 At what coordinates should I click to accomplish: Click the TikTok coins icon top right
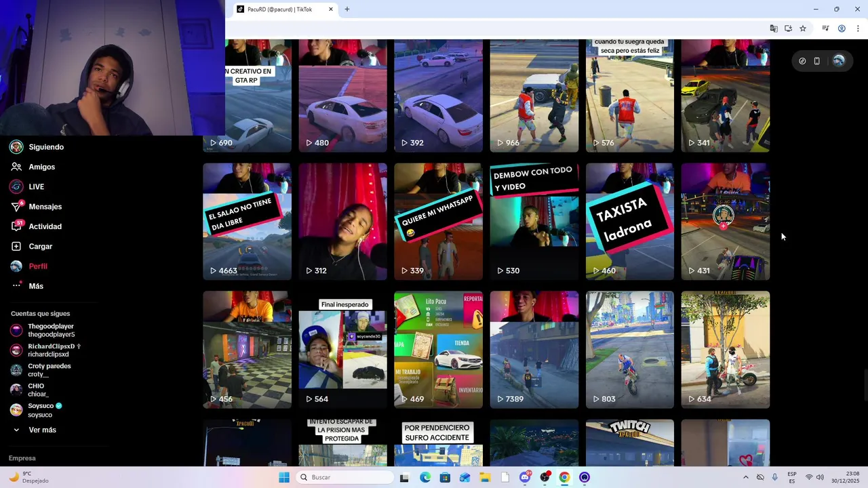(802, 61)
